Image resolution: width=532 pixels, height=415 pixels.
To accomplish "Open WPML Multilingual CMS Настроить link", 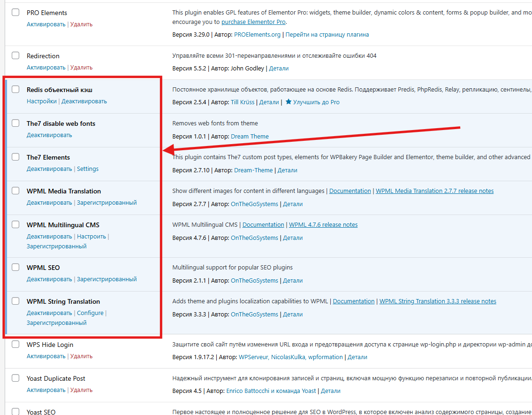I will coord(91,236).
